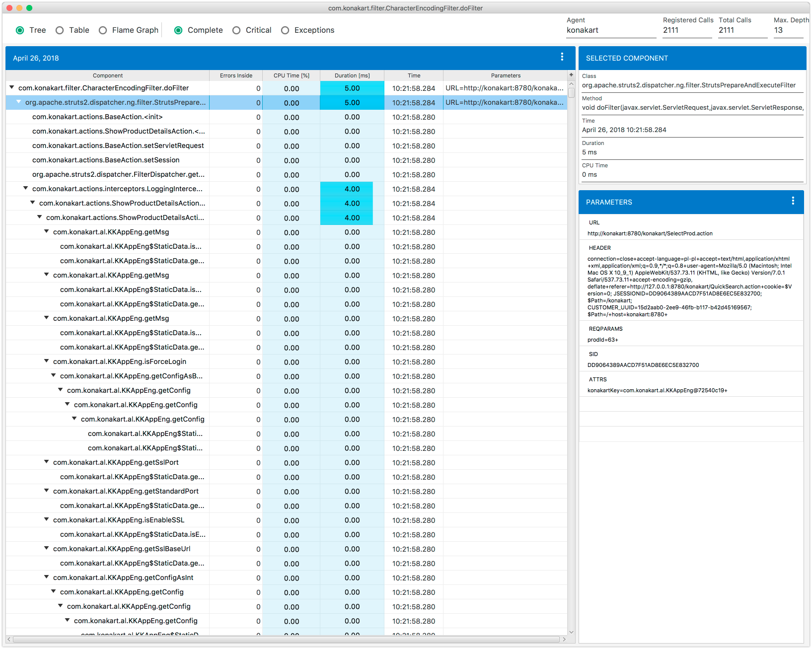Sort by the Component column header

coord(108,75)
